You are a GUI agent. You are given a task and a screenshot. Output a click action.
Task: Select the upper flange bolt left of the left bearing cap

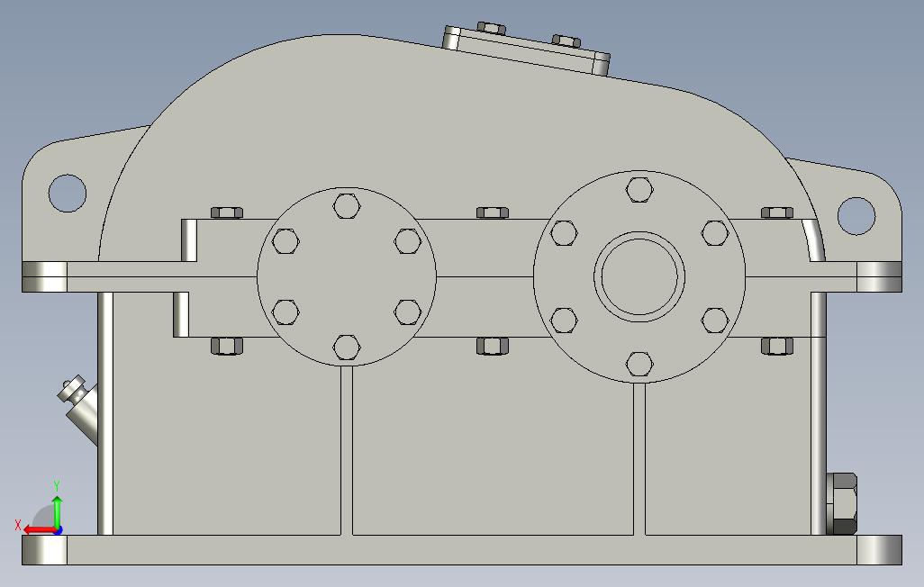[x=227, y=212]
